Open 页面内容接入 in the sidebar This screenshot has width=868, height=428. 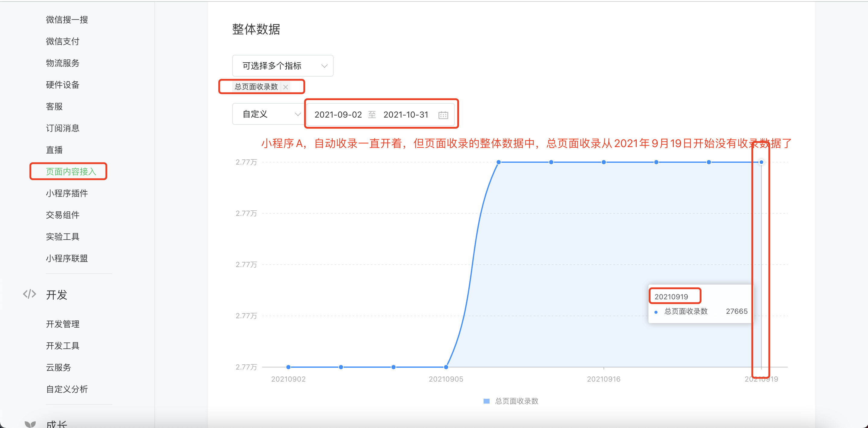71,172
